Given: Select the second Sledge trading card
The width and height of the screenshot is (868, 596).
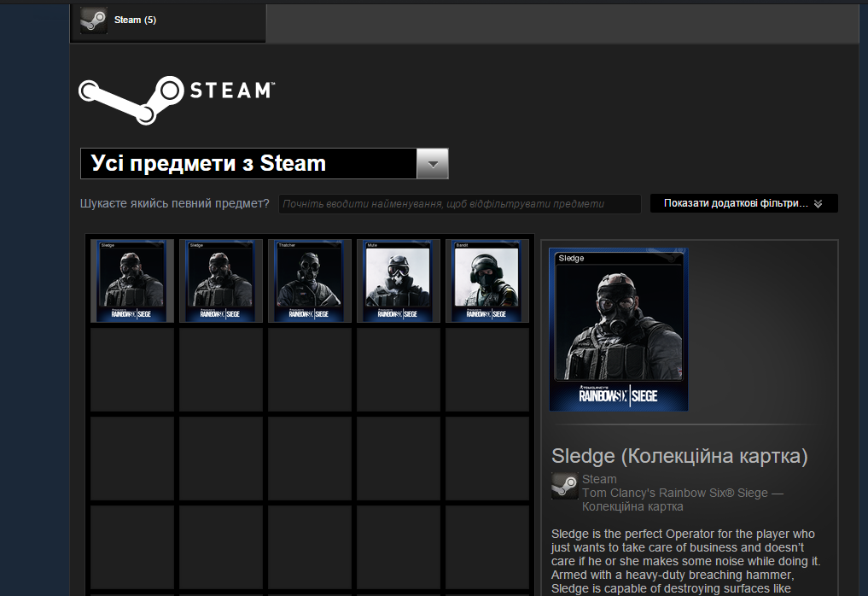Looking at the screenshot, I should [220, 281].
